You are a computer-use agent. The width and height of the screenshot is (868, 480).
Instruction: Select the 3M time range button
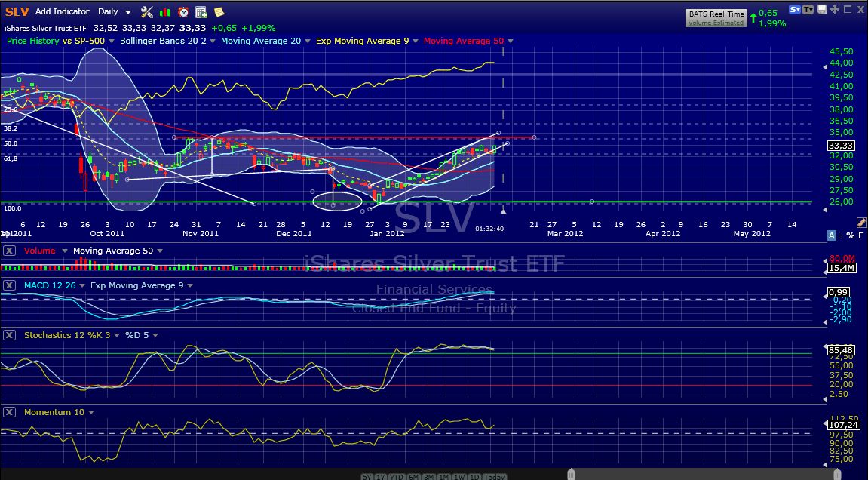click(429, 477)
